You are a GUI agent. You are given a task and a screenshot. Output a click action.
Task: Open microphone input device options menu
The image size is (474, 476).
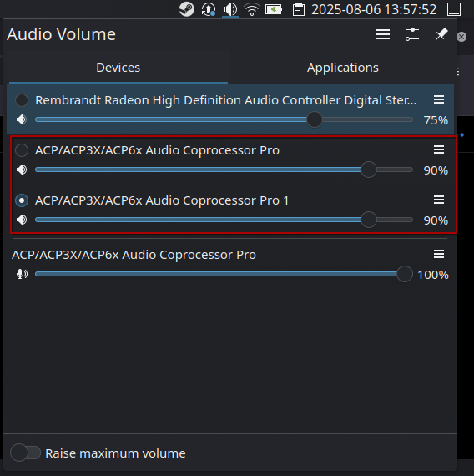pyautogui.click(x=439, y=254)
